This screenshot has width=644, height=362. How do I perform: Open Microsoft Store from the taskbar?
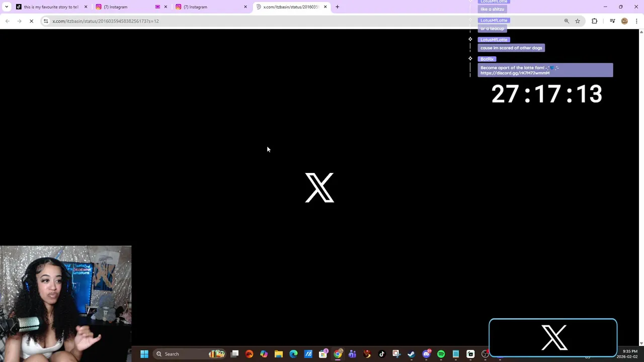pos(323,354)
